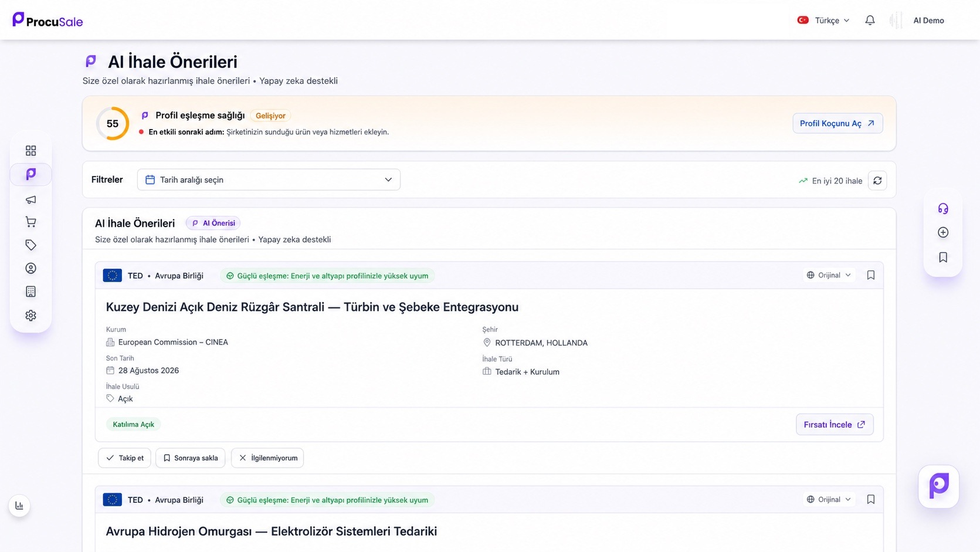
Task: Open the price tag icon in sidebar
Action: coord(30,245)
